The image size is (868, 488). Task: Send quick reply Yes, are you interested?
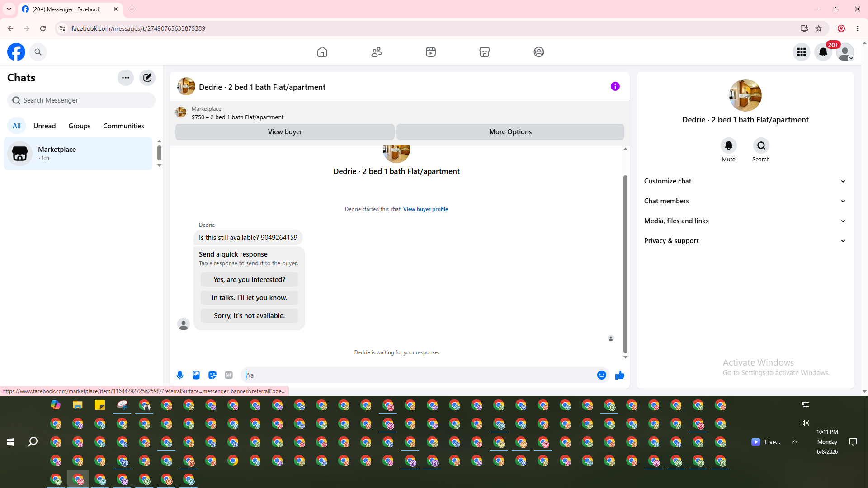(x=249, y=280)
